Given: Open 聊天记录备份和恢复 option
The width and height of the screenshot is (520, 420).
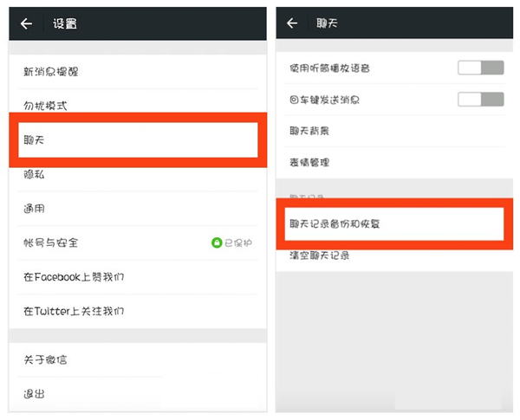Looking at the screenshot, I should [x=394, y=223].
